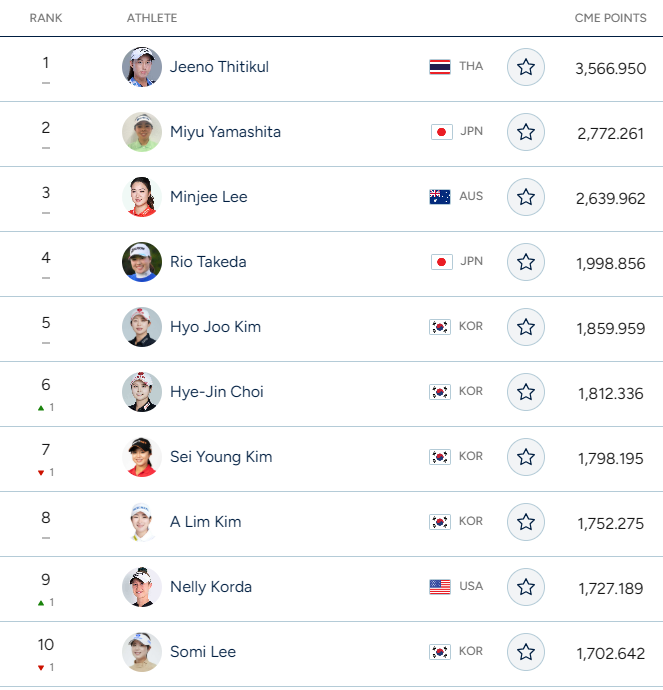Toggle the star for Miyu Yamashita
This screenshot has width=663, height=690.
click(526, 133)
